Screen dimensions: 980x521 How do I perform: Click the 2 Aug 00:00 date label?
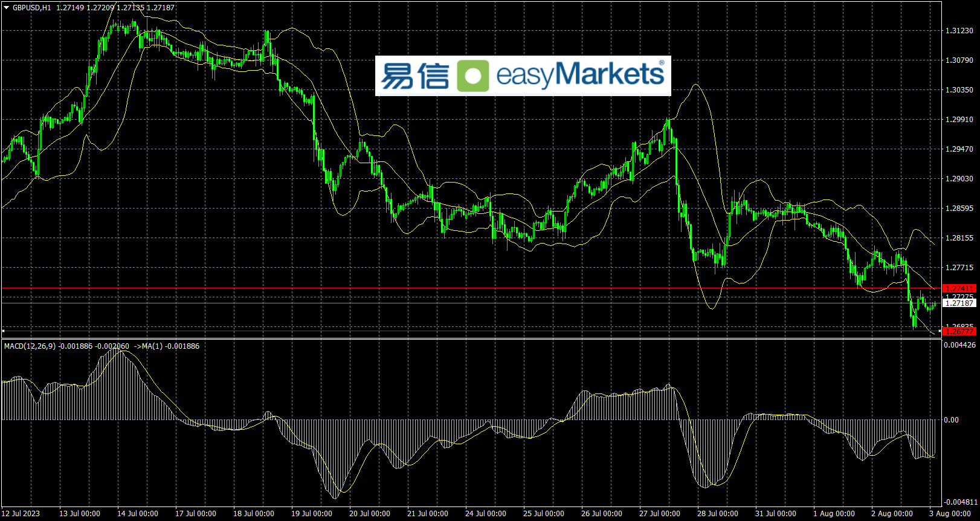[x=892, y=514]
